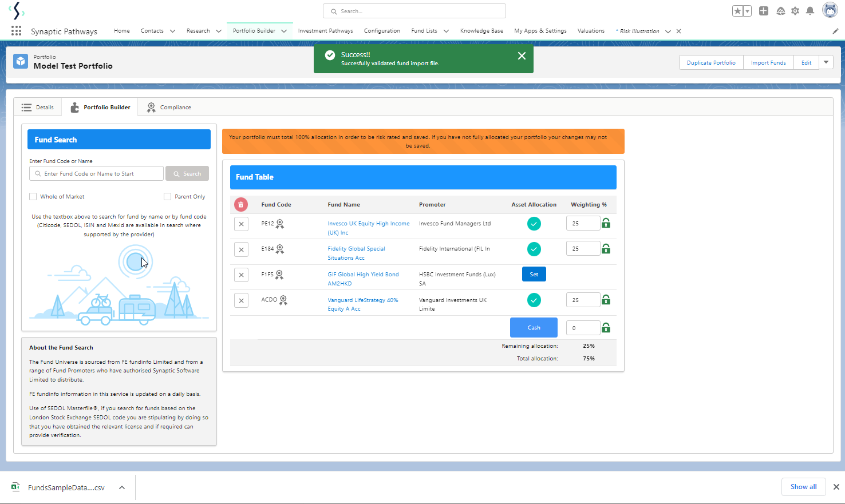Toggle the lock beside Cash weighting
The width and height of the screenshot is (845, 504).
[606, 328]
